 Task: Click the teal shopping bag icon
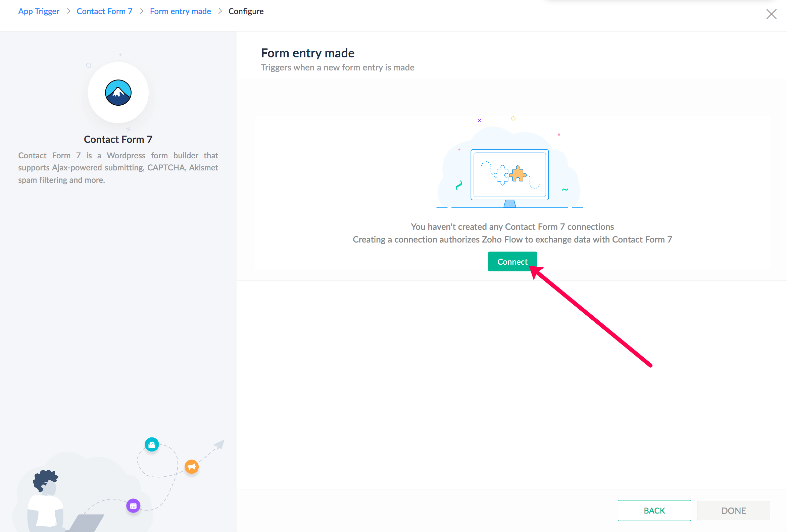pyautogui.click(x=152, y=444)
